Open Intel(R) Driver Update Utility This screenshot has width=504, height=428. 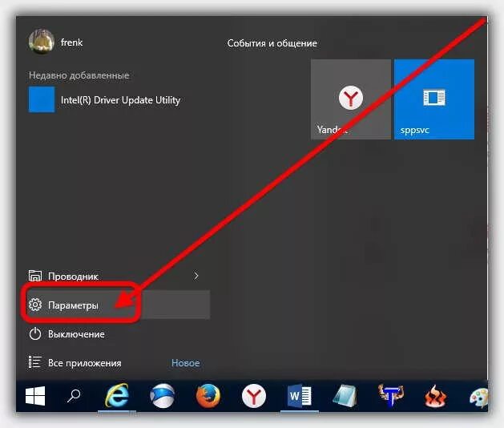[x=120, y=100]
